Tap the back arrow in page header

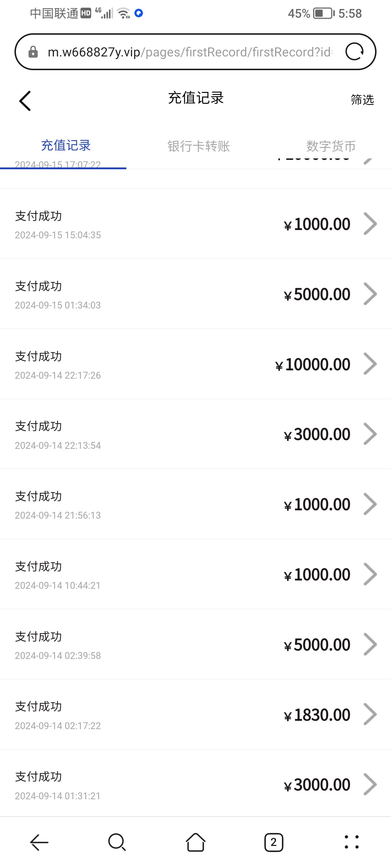coord(25,101)
